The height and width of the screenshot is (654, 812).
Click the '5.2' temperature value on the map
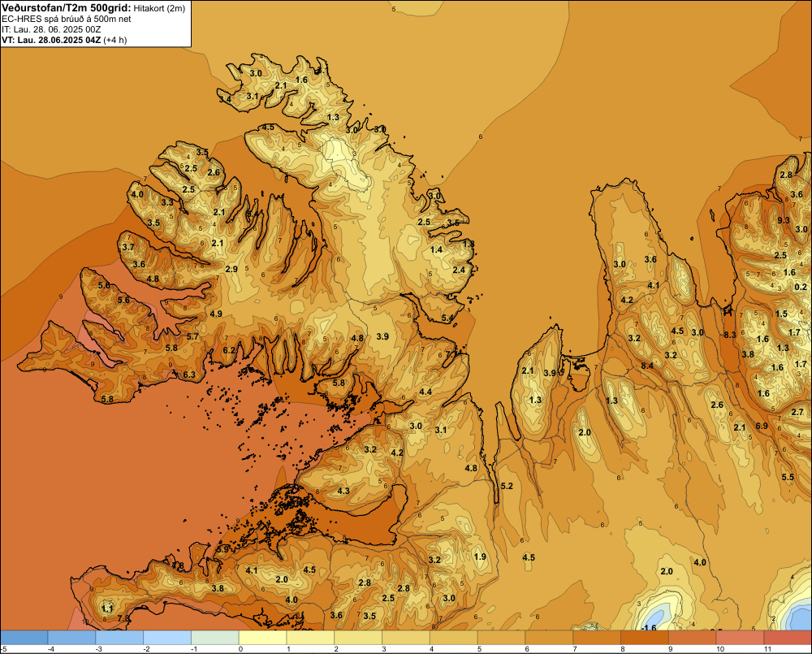(507, 486)
